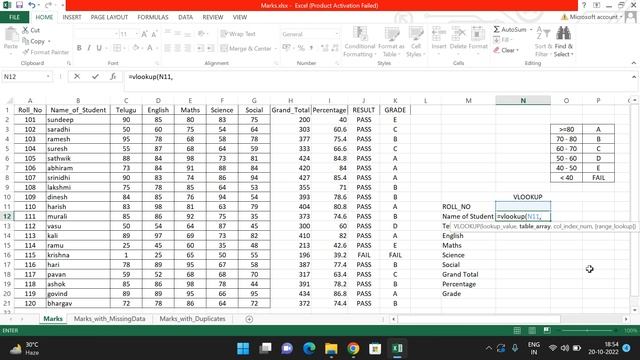Open Cell Styles gallery
Image resolution: width=640 pixels, height=360 pixels.
coord(416,42)
